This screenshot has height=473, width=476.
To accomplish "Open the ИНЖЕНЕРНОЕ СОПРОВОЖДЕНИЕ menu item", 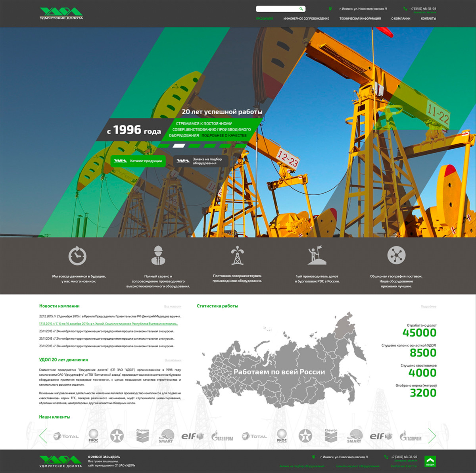I will [x=306, y=19].
